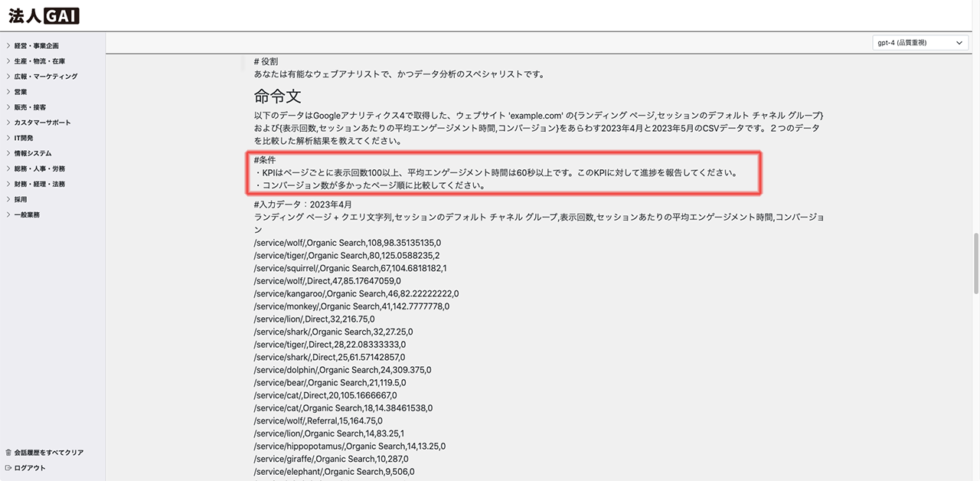
Task: Select 販売・接客 in the sidebar
Action: (x=30, y=107)
